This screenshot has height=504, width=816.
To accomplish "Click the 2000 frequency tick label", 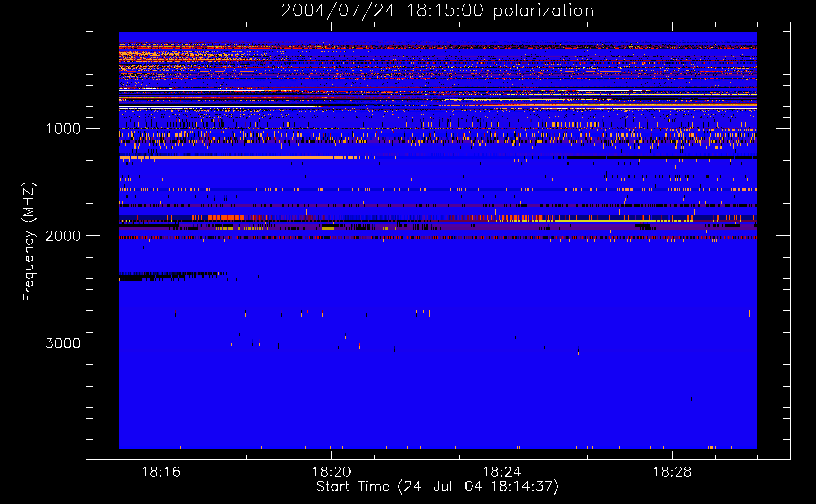I will (x=63, y=236).
